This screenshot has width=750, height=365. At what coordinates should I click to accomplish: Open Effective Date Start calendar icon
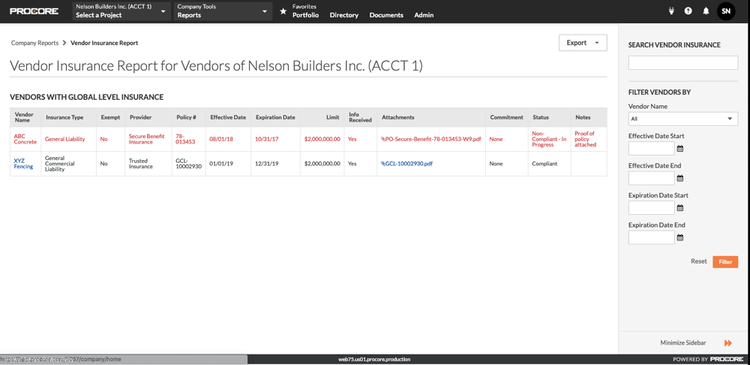click(x=680, y=149)
